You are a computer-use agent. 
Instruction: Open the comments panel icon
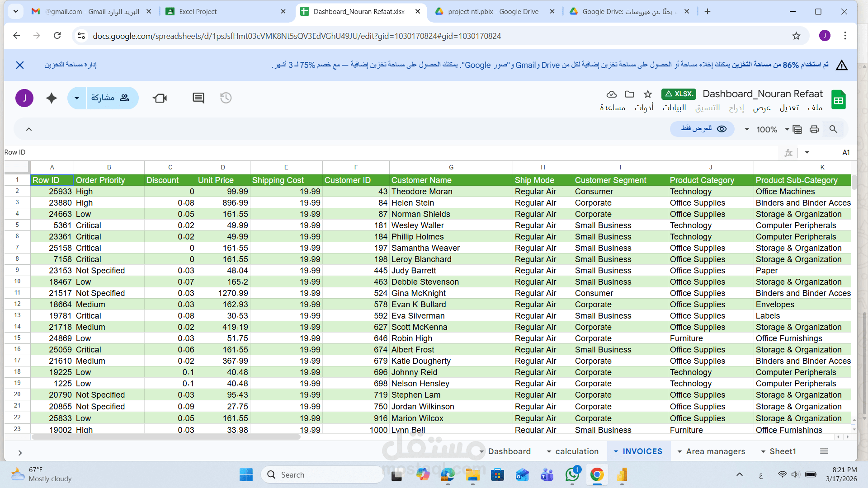click(198, 98)
